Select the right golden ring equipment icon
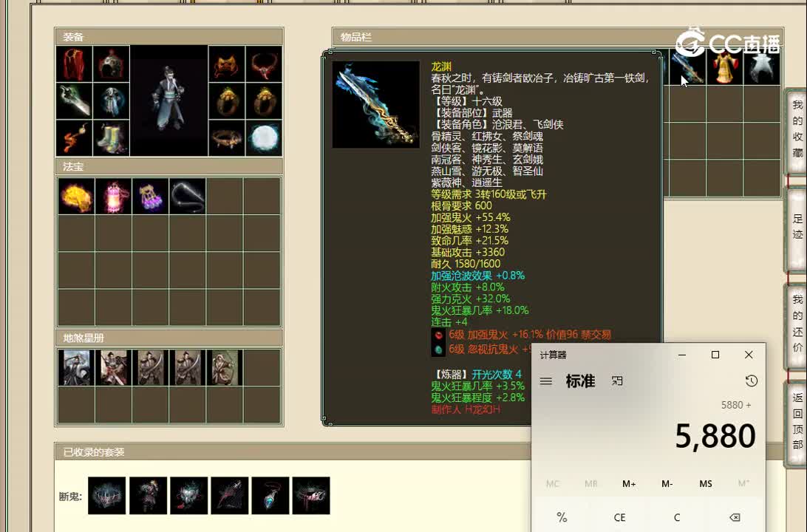Image resolution: width=807 pixels, height=532 pixels. (x=264, y=100)
